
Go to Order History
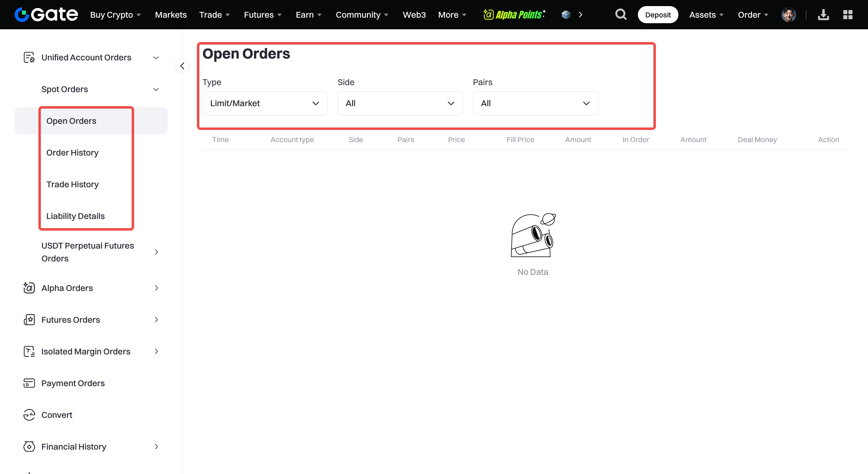(73, 153)
